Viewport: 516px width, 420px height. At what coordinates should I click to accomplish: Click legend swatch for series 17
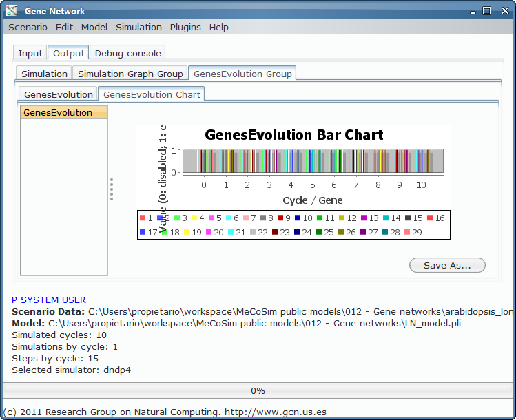143,232
